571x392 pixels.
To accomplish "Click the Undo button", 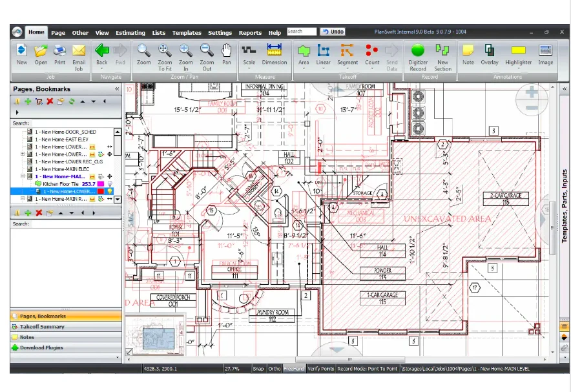I will click(333, 32).
